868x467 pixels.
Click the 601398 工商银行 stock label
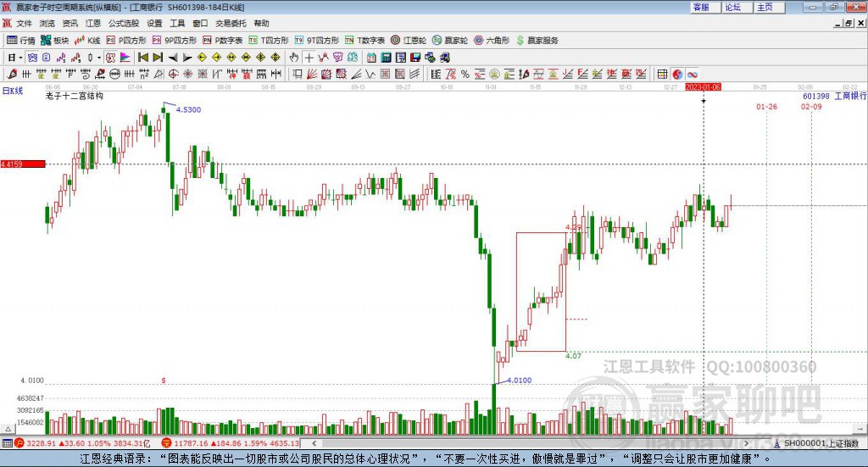[x=835, y=97]
